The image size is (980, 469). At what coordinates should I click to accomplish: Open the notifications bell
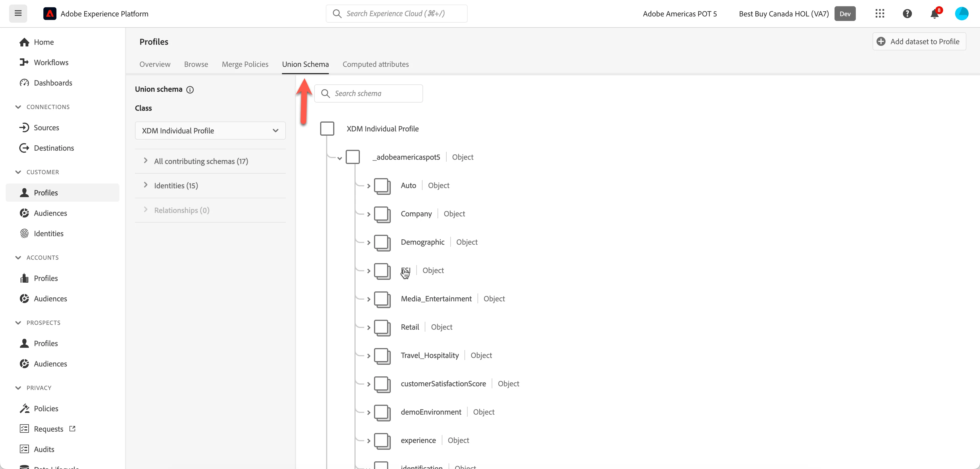[x=934, y=14]
